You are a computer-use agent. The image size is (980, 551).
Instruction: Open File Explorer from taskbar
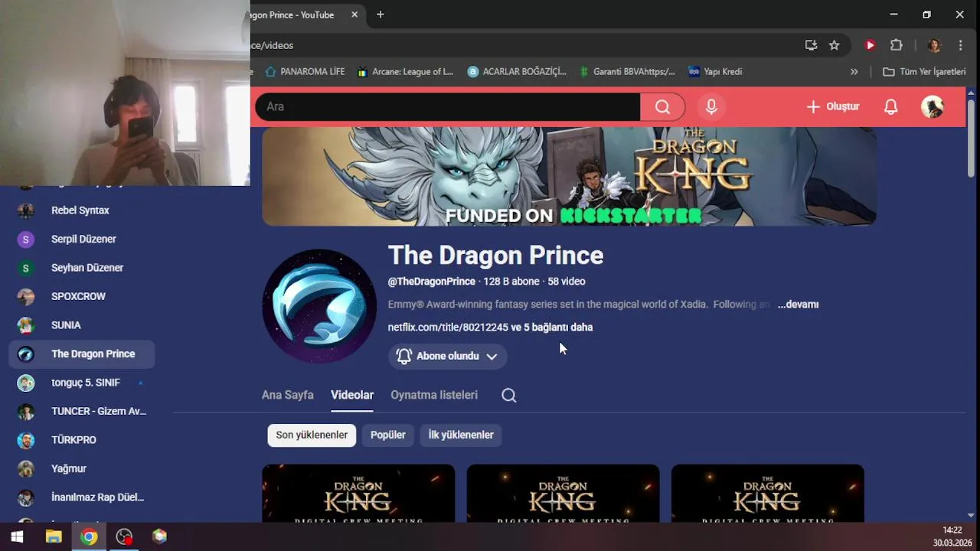click(53, 536)
